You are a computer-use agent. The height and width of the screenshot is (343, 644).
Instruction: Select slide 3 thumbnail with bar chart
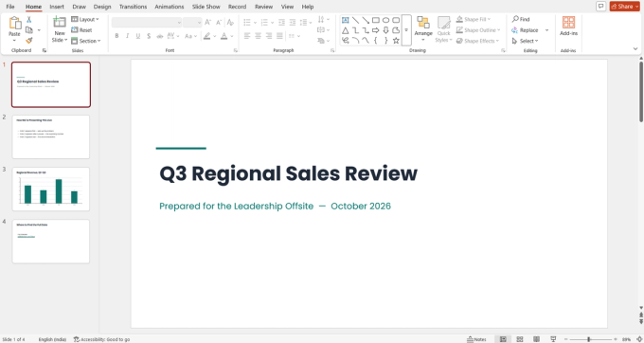51,189
